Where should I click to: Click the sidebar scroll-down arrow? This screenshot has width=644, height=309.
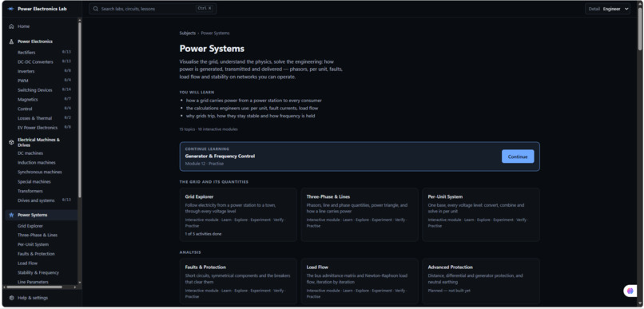point(80,283)
